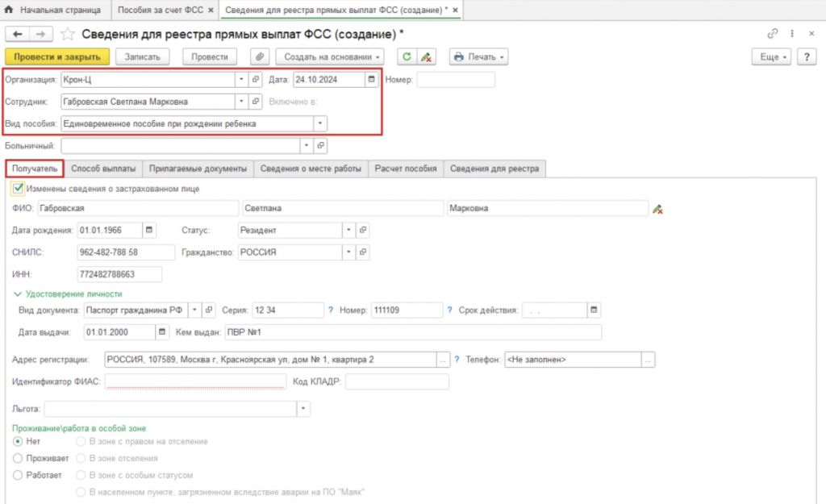Open the Создать на основании dropdown button
The height and width of the screenshot is (504, 826).
[330, 57]
